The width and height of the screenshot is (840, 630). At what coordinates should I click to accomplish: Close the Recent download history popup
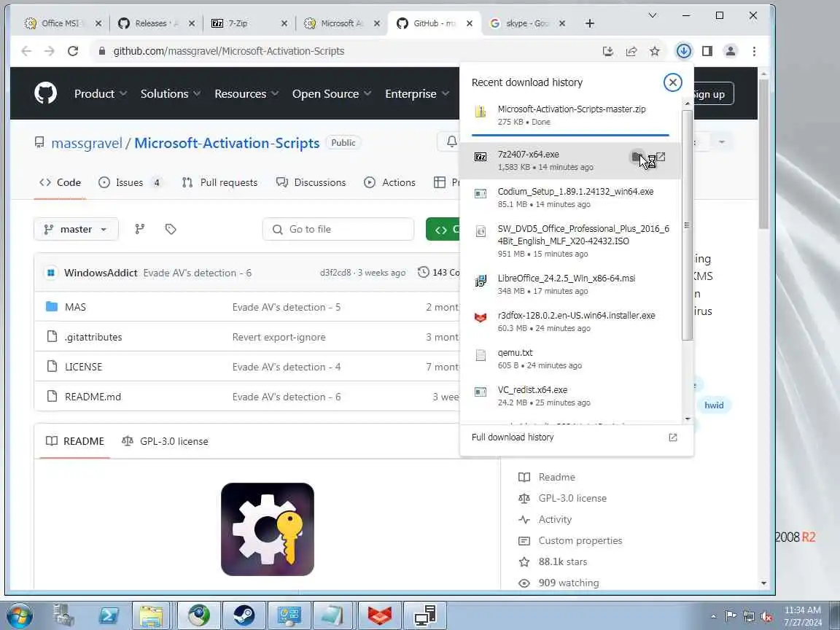point(672,82)
